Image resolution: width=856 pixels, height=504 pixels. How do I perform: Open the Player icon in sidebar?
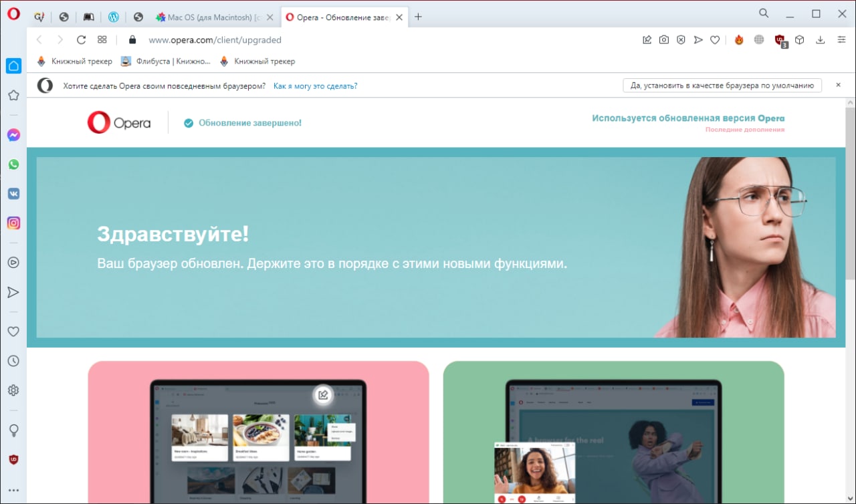coord(13,263)
